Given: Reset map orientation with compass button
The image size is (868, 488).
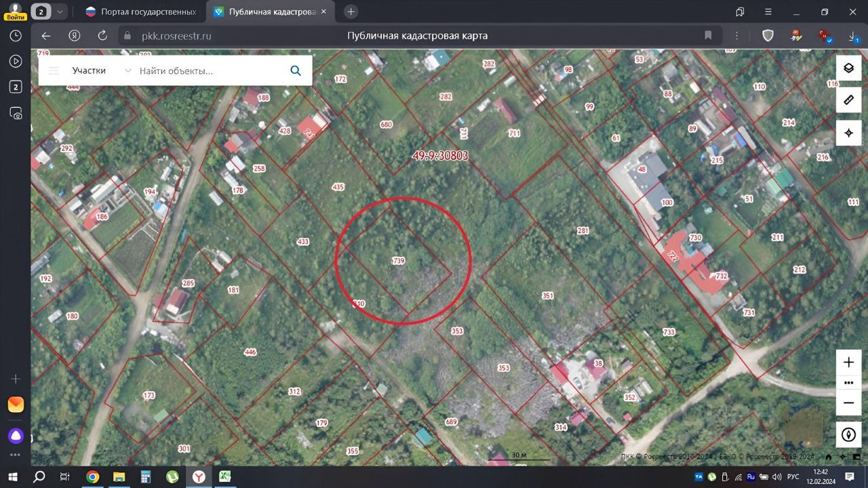Looking at the screenshot, I should point(848,434).
